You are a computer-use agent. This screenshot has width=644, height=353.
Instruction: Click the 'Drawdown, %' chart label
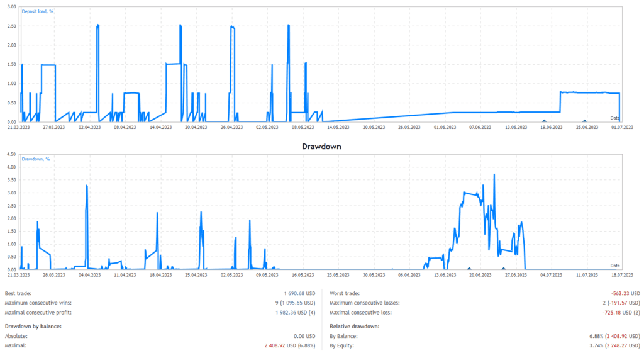[x=35, y=159]
